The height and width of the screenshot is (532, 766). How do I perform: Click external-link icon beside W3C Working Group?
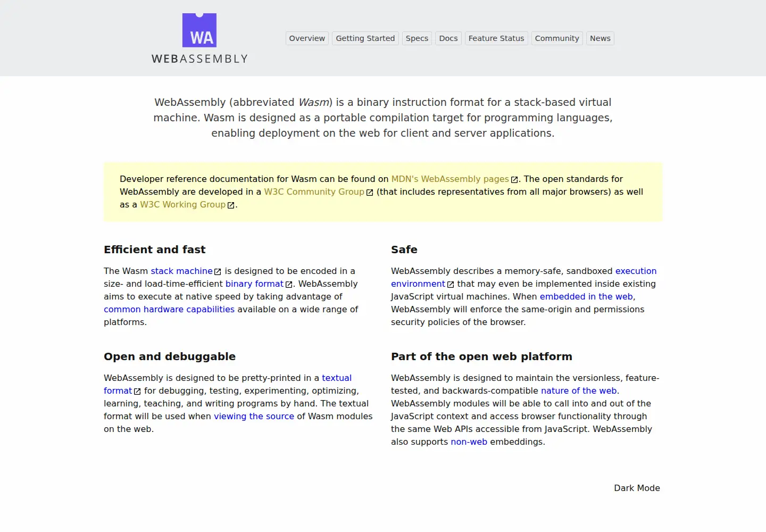[231, 205]
